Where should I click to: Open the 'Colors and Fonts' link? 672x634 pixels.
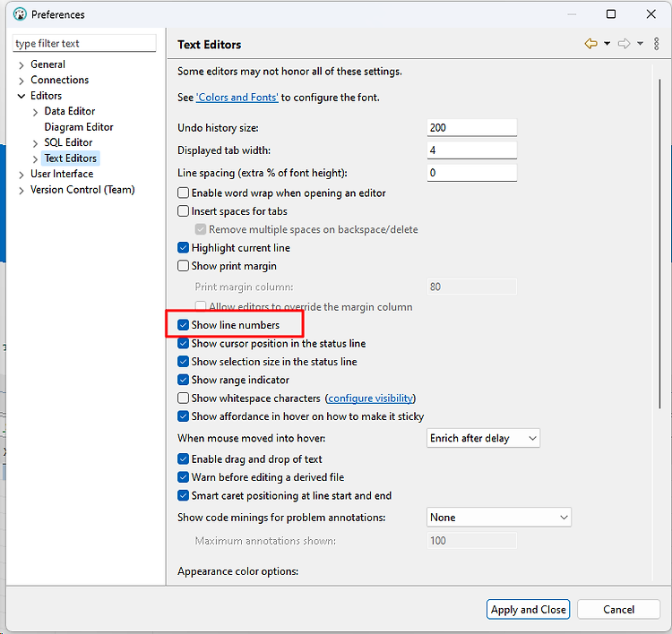pos(237,98)
